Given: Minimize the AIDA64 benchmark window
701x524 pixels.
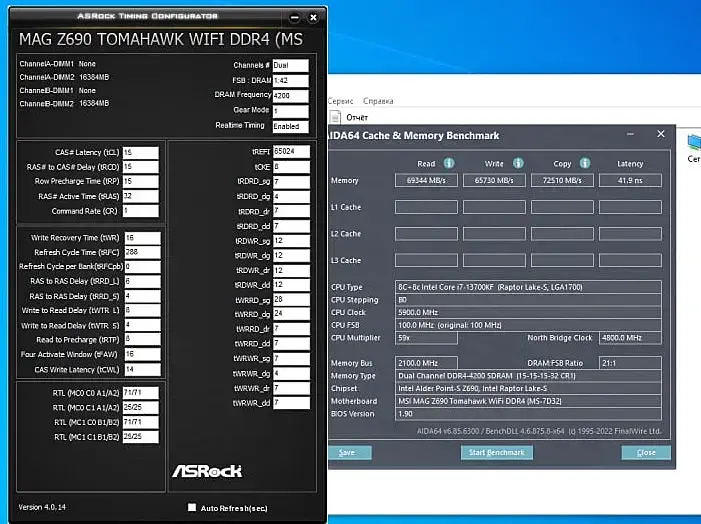Looking at the screenshot, I should click(x=630, y=134).
